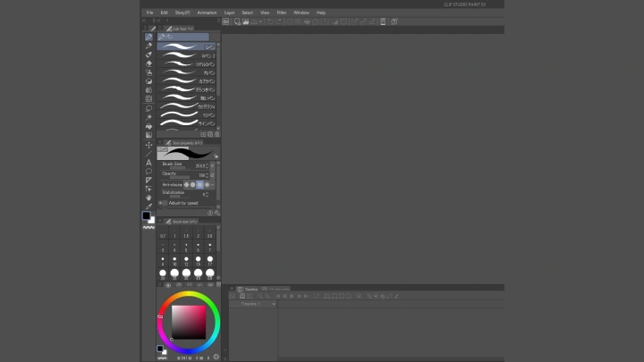Select the 丸ペン sub tool

click(x=186, y=72)
